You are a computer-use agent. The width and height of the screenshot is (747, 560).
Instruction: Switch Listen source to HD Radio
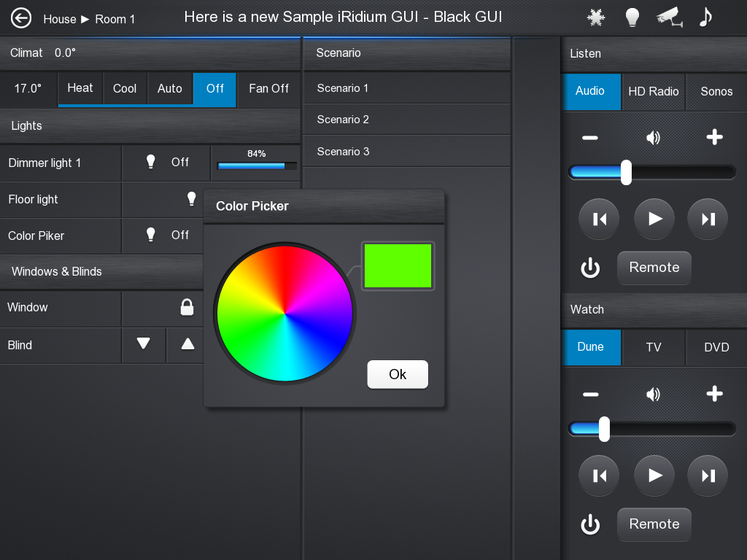[654, 92]
